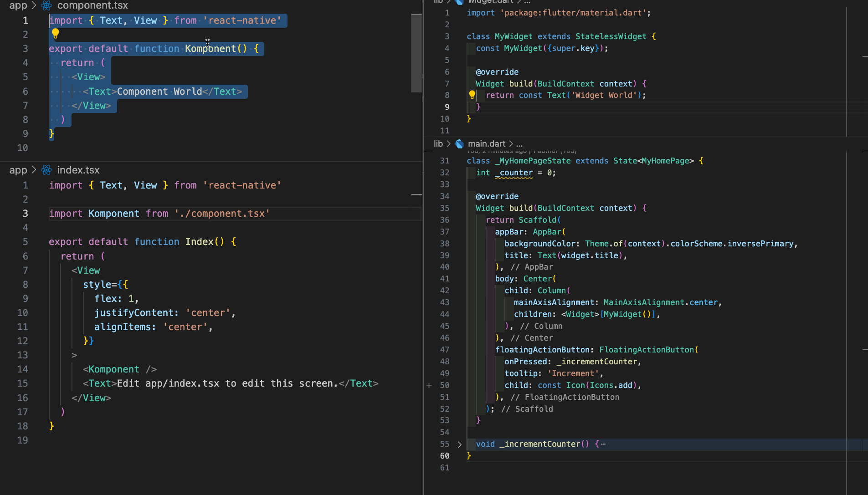
Task: Click '_MyHomePageState' class name in main.dart
Action: click(533, 161)
